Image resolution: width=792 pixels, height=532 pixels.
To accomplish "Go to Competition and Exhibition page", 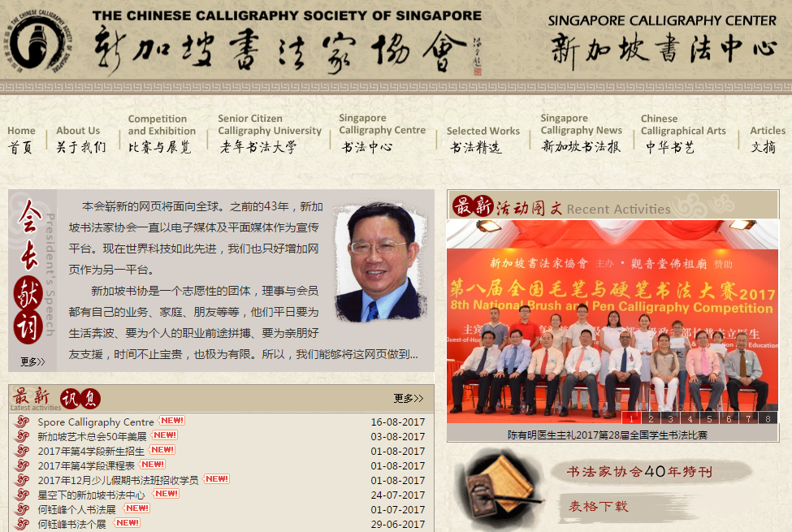I will click(161, 133).
